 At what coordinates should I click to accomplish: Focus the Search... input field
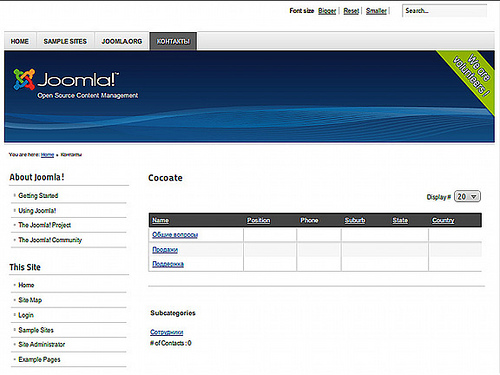point(444,11)
